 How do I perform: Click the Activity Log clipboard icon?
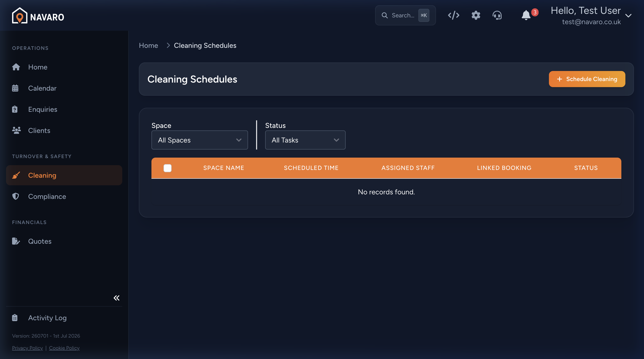pyautogui.click(x=15, y=318)
